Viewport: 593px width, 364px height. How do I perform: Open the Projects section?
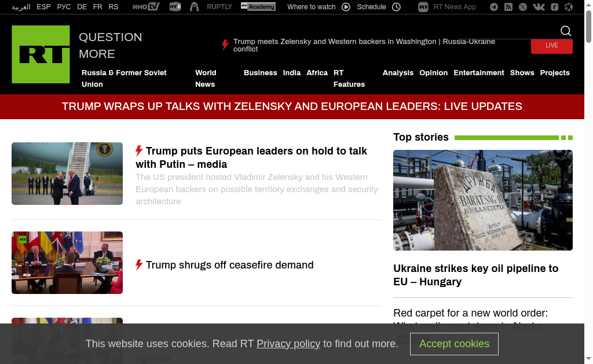555,72
